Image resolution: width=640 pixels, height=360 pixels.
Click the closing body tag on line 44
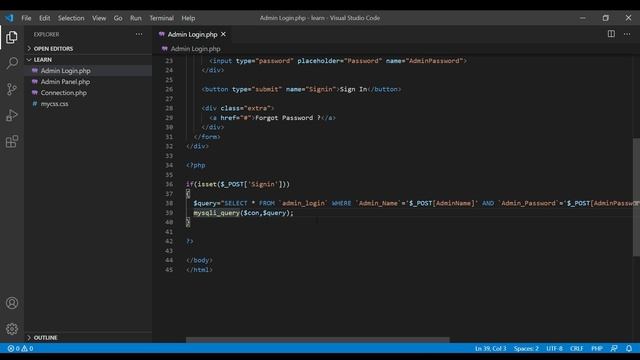coord(199,260)
